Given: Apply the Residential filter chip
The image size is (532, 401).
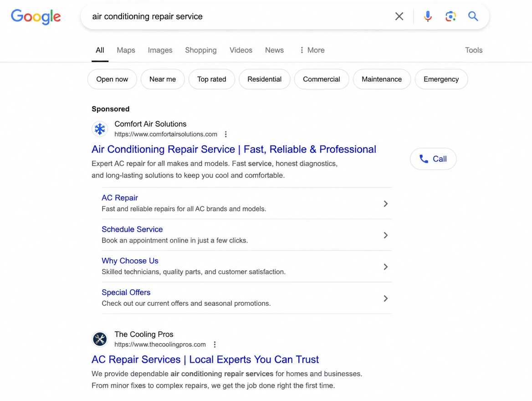Looking at the screenshot, I should tap(264, 79).
